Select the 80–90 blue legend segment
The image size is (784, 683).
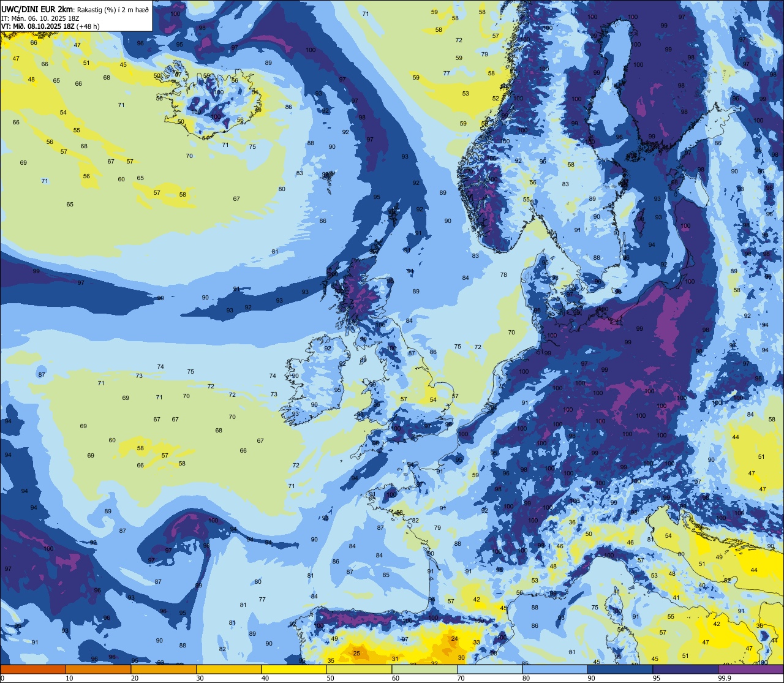click(555, 669)
